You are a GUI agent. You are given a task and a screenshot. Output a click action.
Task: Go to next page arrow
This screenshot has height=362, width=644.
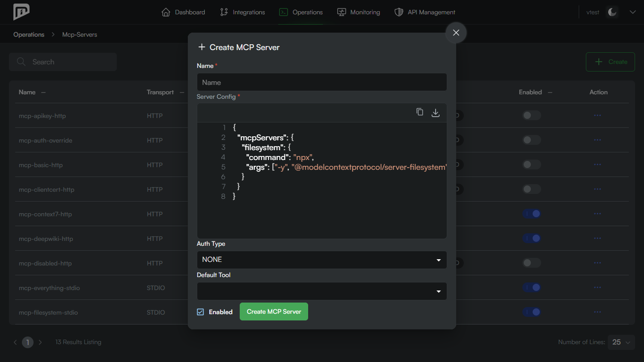pos(40,342)
